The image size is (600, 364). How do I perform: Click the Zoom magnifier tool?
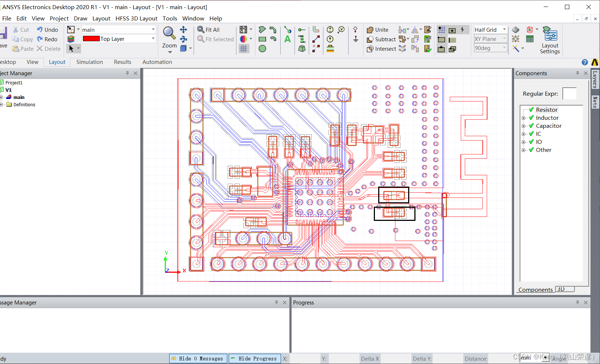pos(169,33)
